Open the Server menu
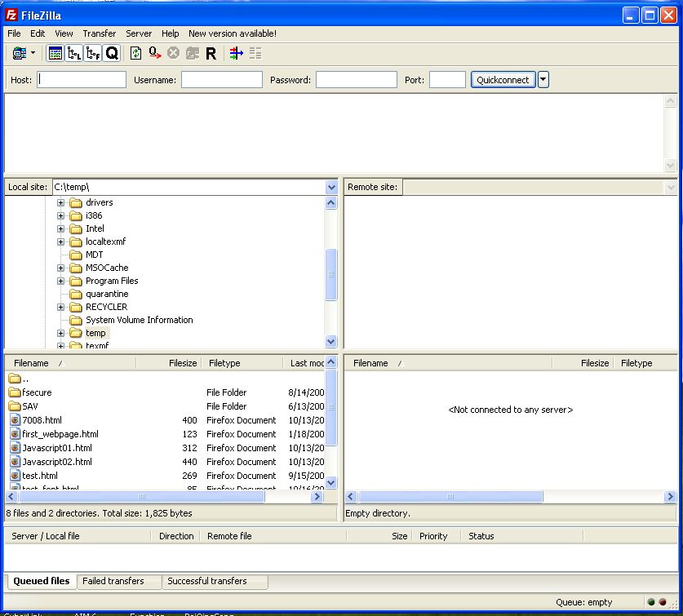The height and width of the screenshot is (616, 683). pos(139,33)
